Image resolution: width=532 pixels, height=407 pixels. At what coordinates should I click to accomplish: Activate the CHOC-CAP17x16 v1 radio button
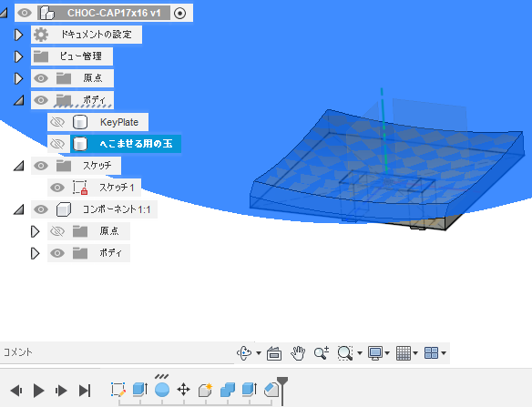point(179,14)
